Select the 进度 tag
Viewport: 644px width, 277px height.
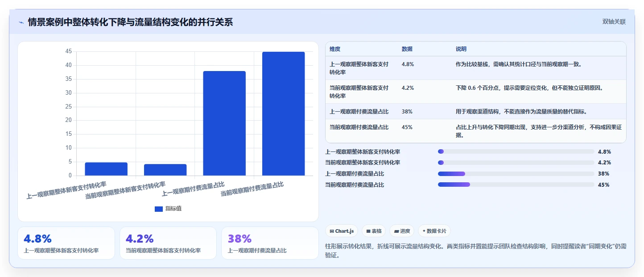tap(402, 231)
